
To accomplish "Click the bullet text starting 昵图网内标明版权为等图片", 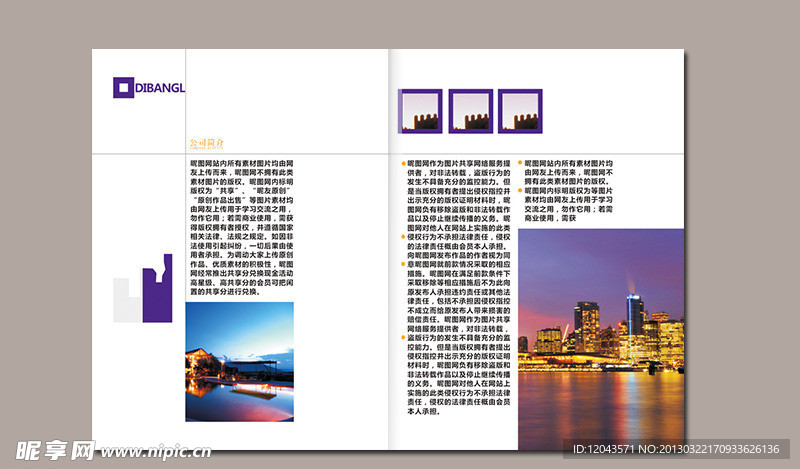I will click(x=568, y=204).
